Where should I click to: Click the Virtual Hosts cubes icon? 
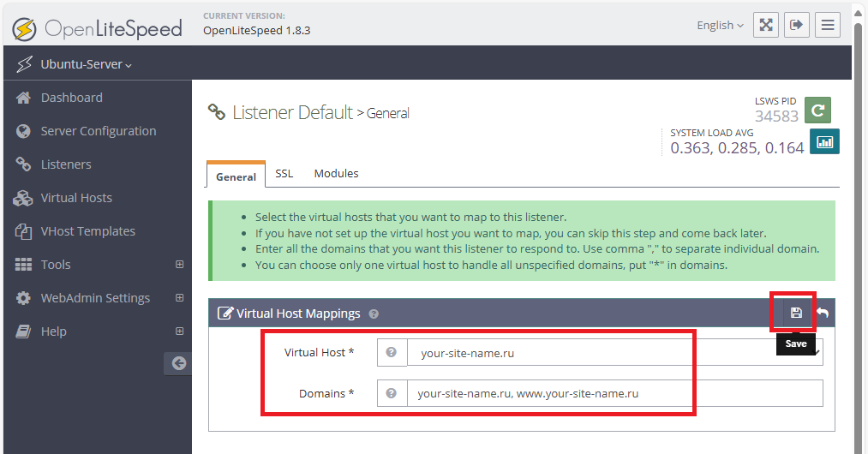click(22, 198)
